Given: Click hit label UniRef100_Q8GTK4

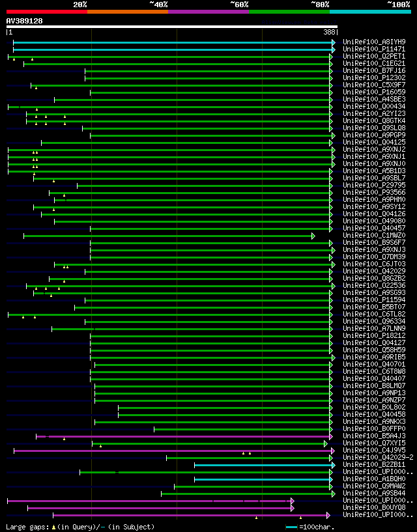Looking at the screenshot, I should tap(374, 120).
